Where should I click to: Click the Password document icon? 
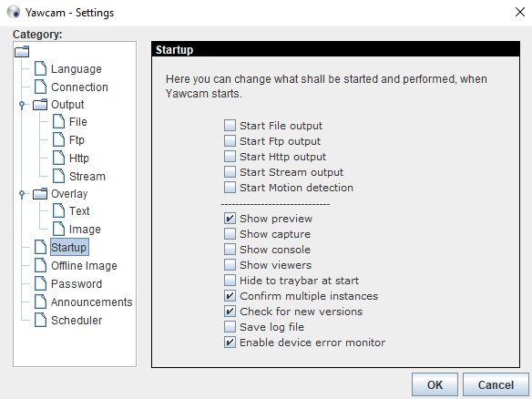click(40, 283)
